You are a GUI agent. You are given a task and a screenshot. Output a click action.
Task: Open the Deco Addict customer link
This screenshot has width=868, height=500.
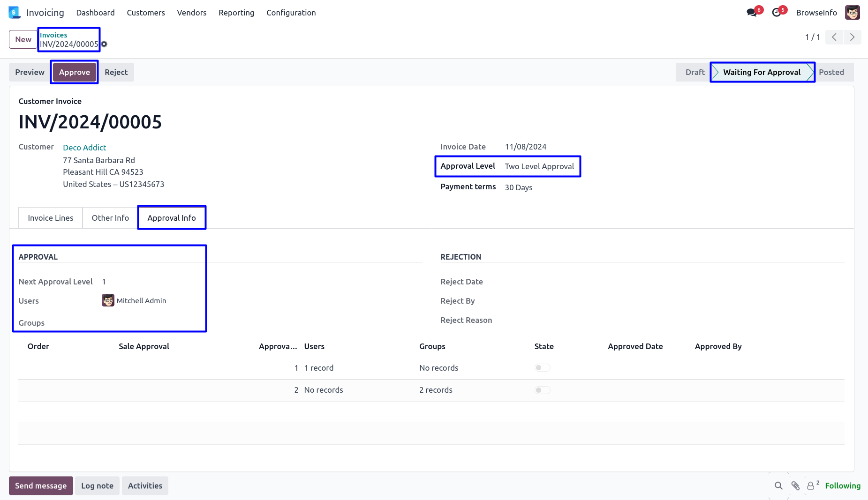click(x=84, y=148)
